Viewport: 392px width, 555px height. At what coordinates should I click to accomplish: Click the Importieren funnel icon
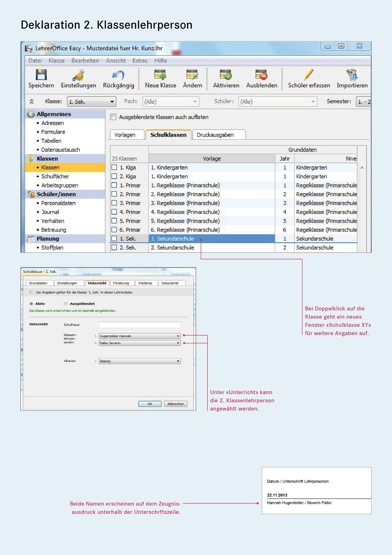[x=352, y=75]
